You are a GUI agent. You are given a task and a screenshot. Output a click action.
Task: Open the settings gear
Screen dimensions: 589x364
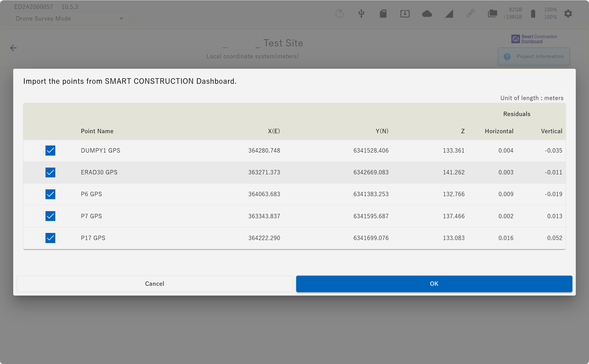[568, 14]
